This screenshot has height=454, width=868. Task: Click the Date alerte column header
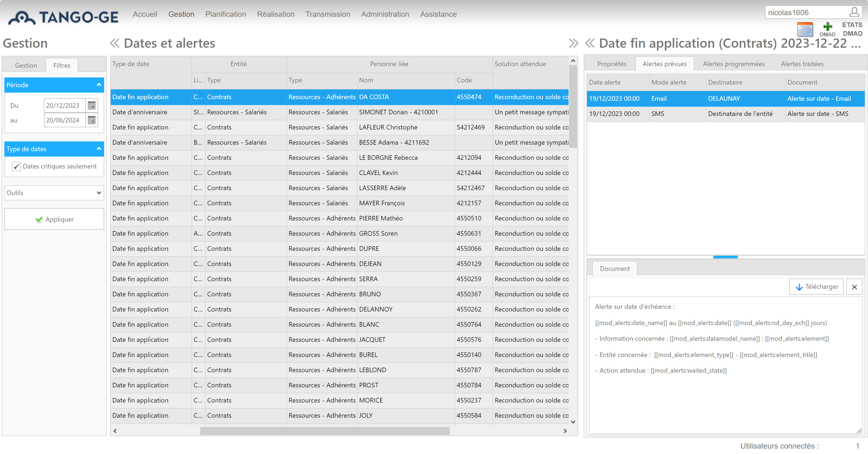(x=618, y=82)
